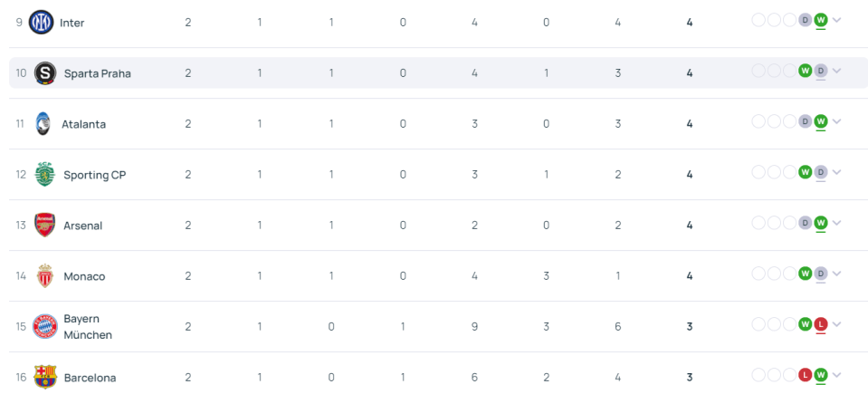Click the Sparta Praha club logo

coord(45,73)
